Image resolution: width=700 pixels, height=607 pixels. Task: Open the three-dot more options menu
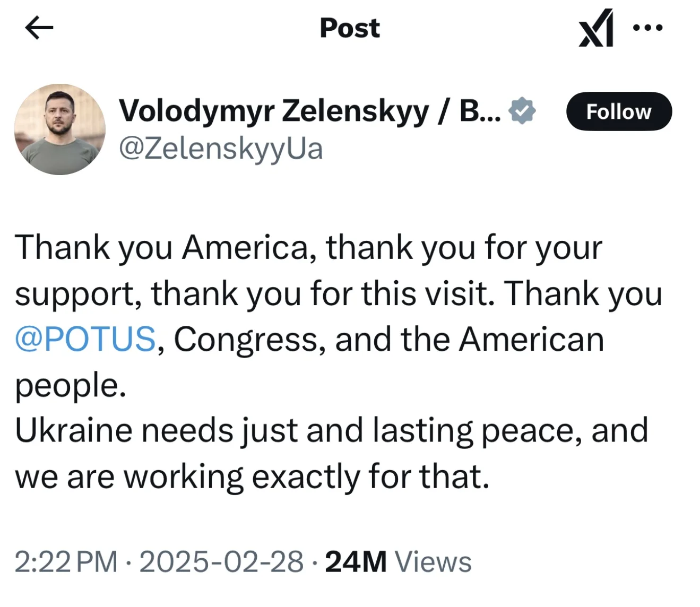(648, 28)
